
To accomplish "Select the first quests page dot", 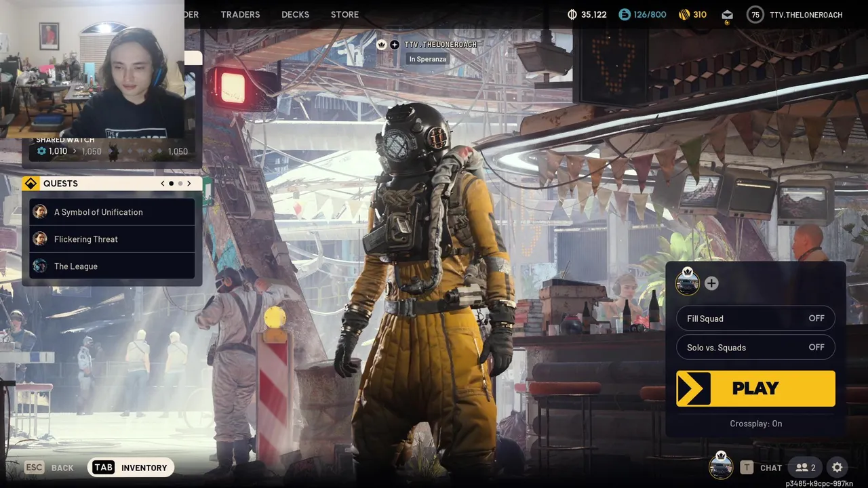I will click(x=172, y=184).
